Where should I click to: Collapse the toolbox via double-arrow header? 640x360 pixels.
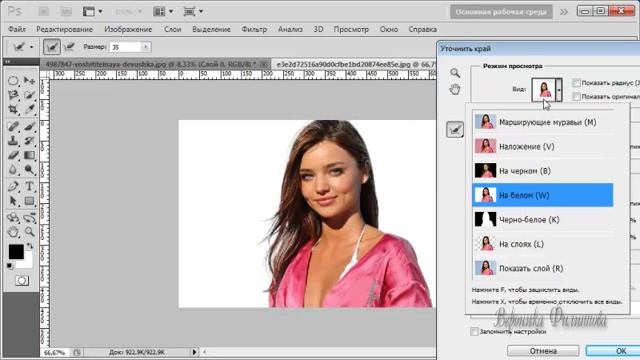click(7, 62)
